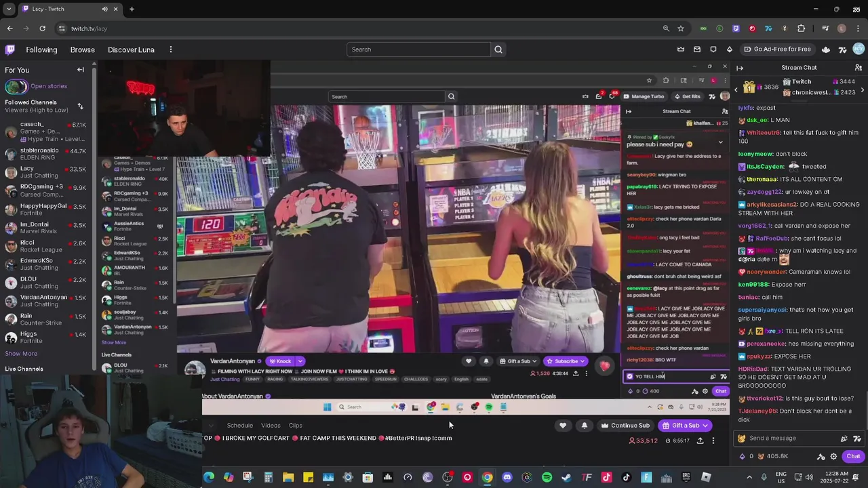Viewport: 868px width, 488px height.
Task: Open Discord from the taskbar
Action: (507, 477)
